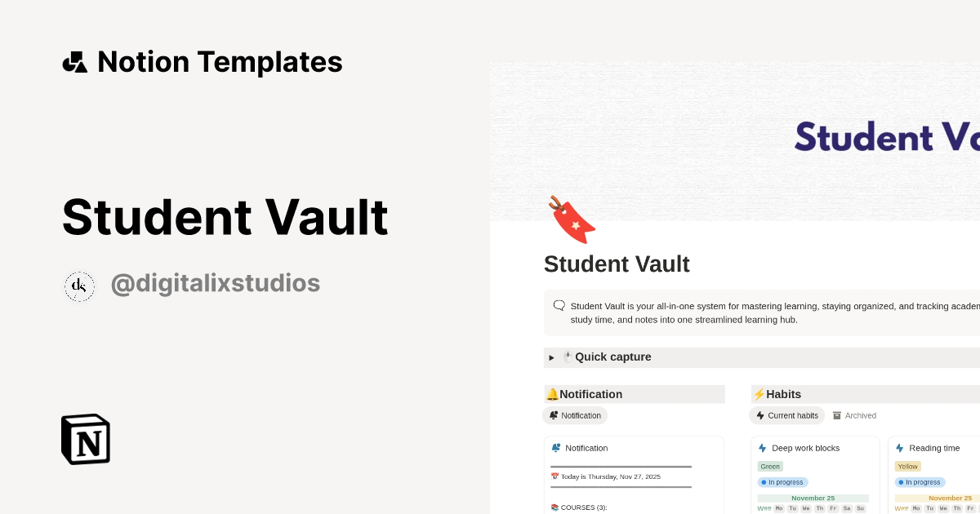The image size is (980, 514).
Task: Click the lightning icon beside the Habits heading
Action: pos(759,394)
